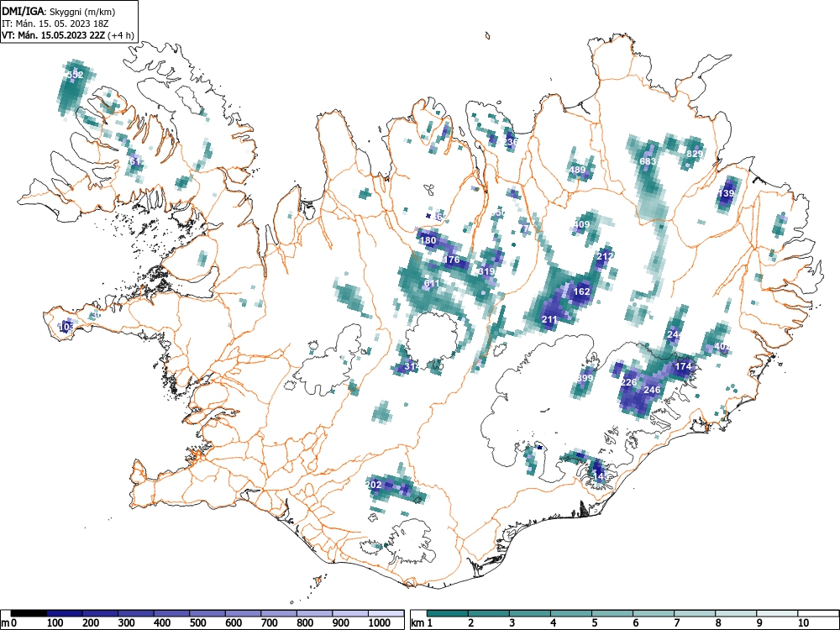
Task: Click the '611' visibility value on the map
Action: coord(432,283)
